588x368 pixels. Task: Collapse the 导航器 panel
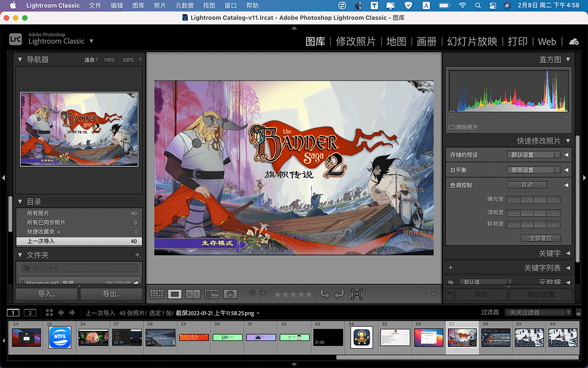[20, 59]
